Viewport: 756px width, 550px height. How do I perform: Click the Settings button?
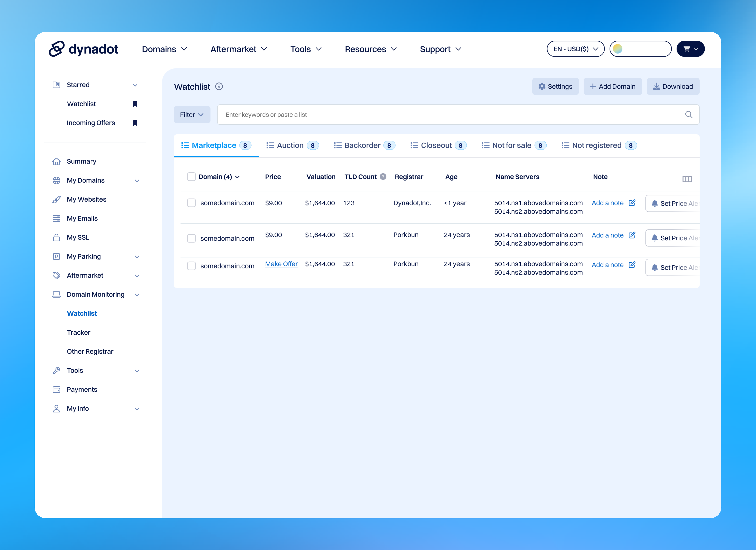coord(555,86)
